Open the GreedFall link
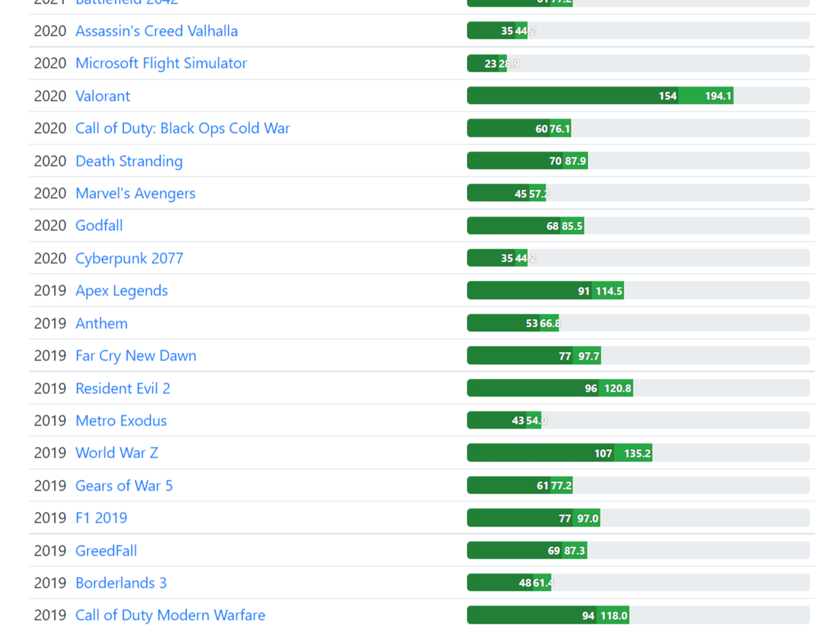Image resolution: width=840 pixels, height=630 pixels. tap(106, 550)
